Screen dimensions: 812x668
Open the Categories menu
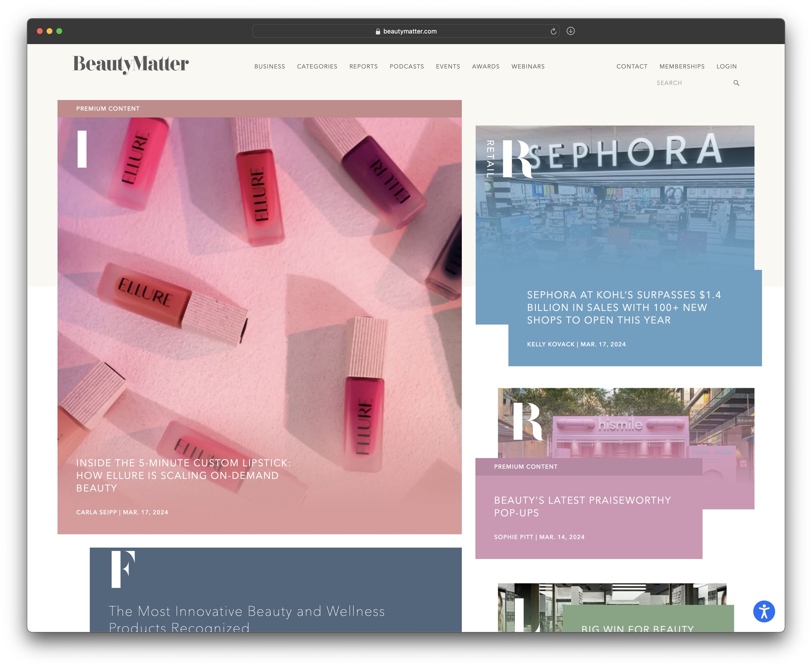click(317, 67)
